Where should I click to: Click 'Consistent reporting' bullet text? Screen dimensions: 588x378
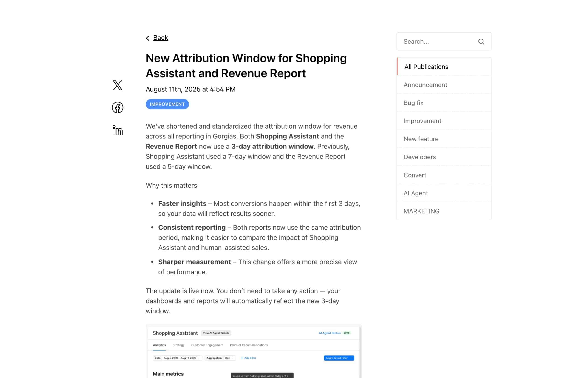click(x=192, y=227)
